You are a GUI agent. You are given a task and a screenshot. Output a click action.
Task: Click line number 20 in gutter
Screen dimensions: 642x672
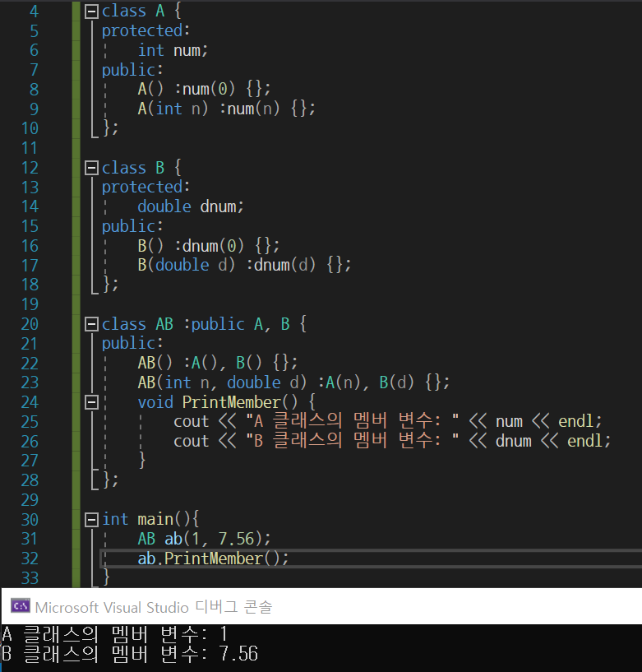coord(30,324)
